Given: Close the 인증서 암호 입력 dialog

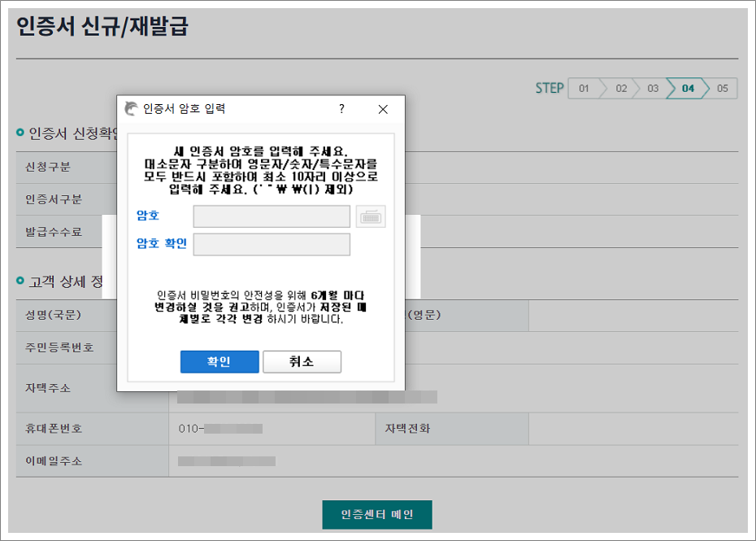Looking at the screenshot, I should coord(383,109).
